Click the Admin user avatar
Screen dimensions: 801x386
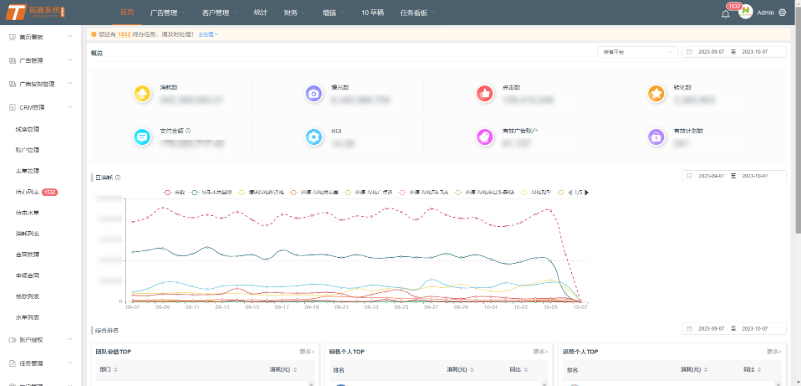(x=746, y=12)
